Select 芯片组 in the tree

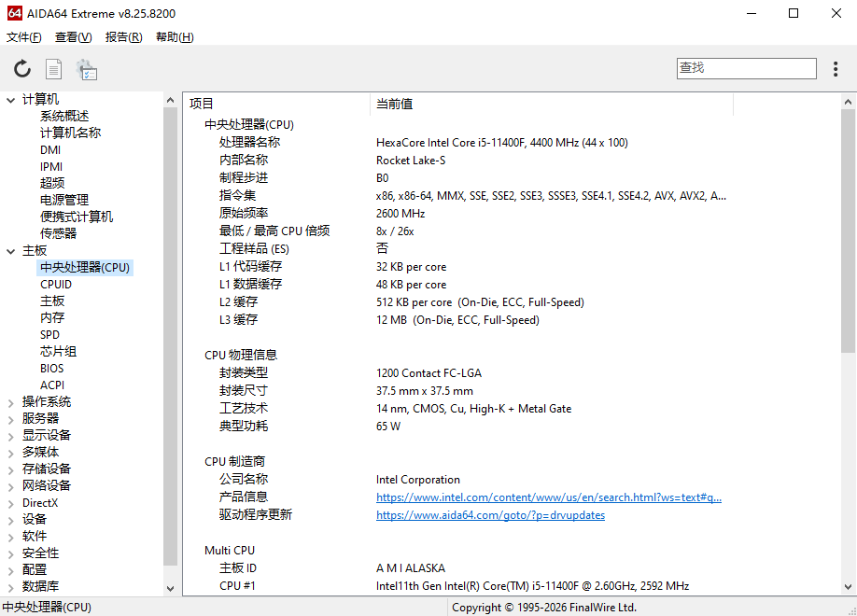(x=59, y=352)
